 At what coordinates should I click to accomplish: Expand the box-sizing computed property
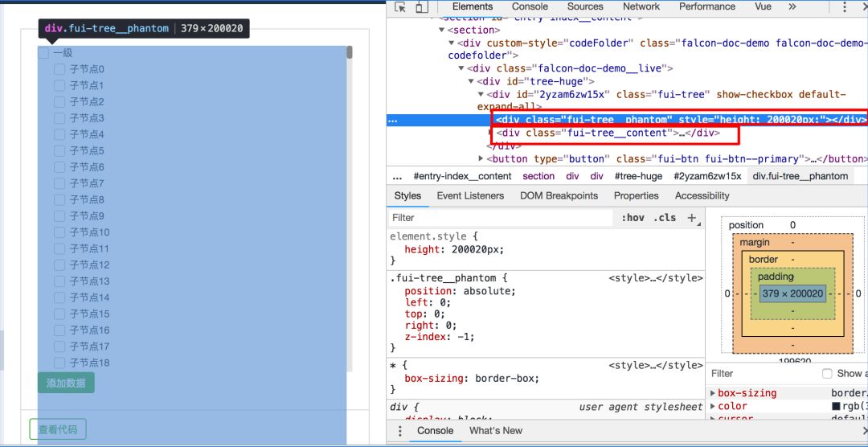pos(713,393)
